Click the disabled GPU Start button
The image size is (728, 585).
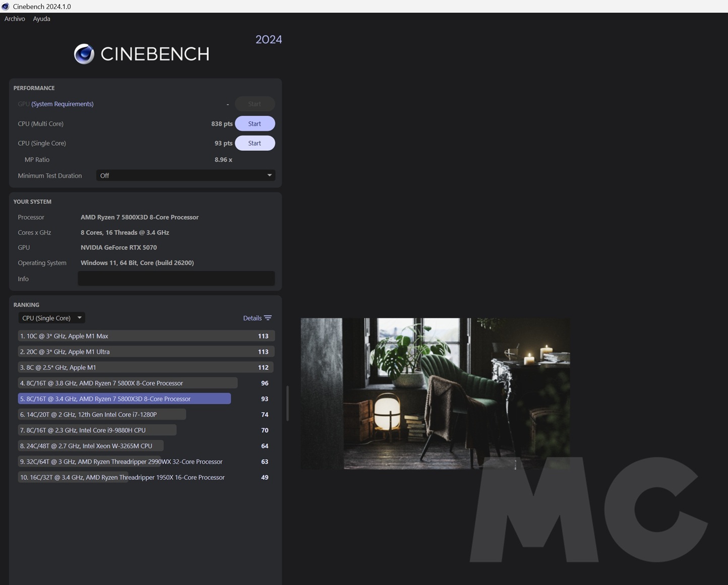(255, 104)
